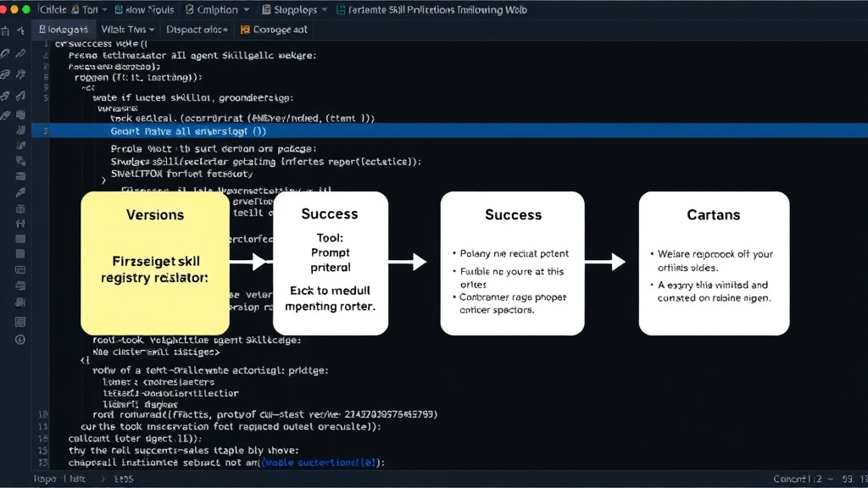
Task: Click the line starting rond romuradt
Action: (x=265, y=414)
